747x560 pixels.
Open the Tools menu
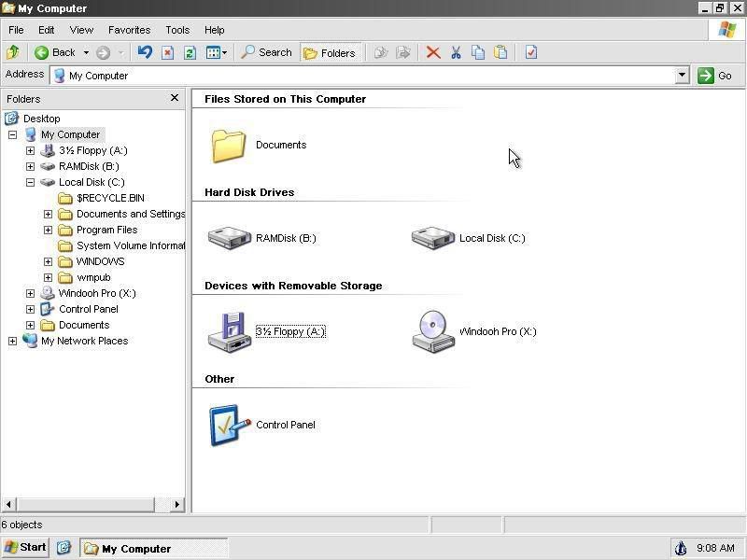pyautogui.click(x=177, y=30)
